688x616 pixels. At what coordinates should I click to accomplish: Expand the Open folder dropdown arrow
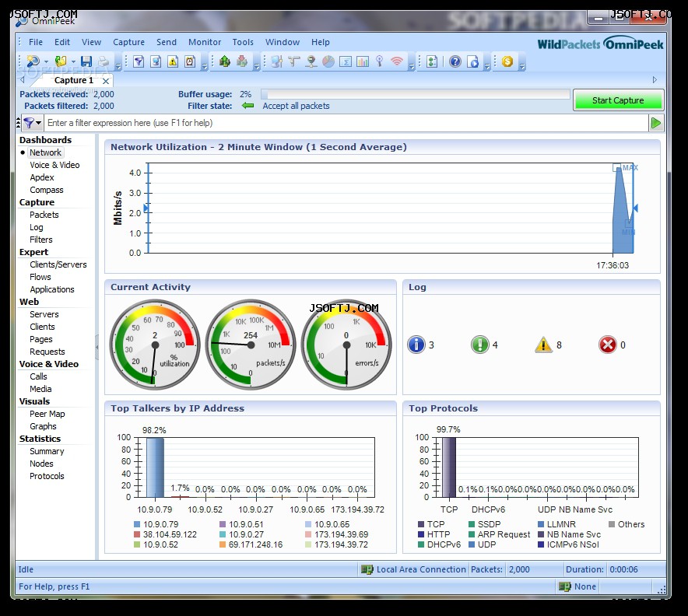pyautogui.click(x=73, y=61)
